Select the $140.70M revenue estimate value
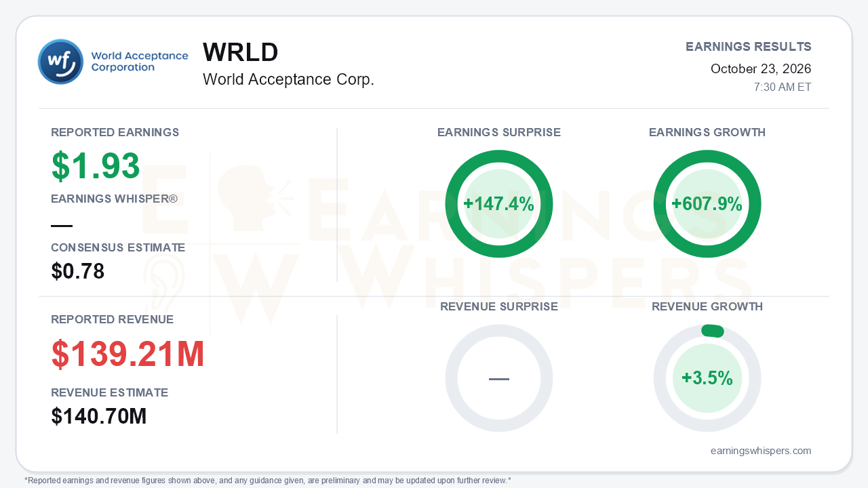 pos(99,416)
